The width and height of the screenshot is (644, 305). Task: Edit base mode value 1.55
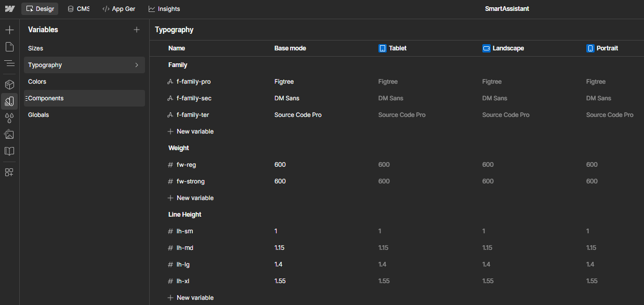point(280,281)
